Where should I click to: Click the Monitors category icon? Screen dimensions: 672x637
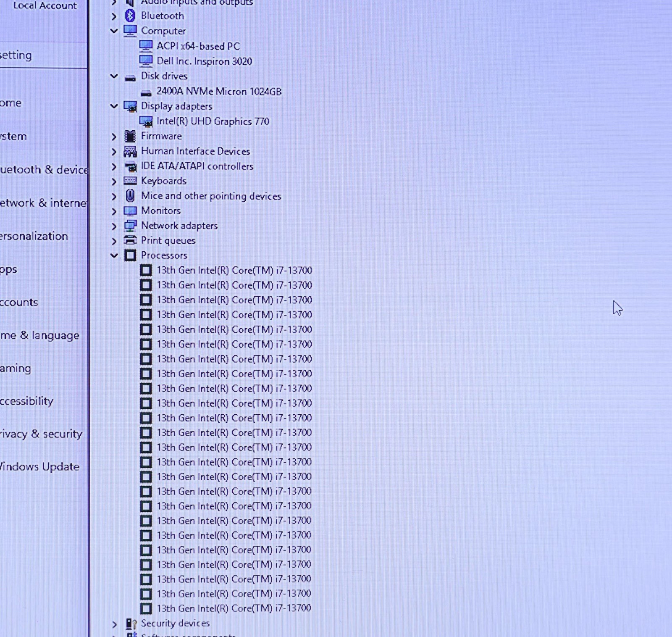click(x=130, y=211)
